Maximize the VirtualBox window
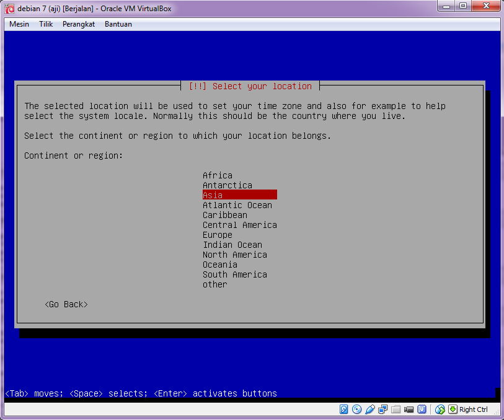This screenshot has width=504, height=420. (463, 6)
